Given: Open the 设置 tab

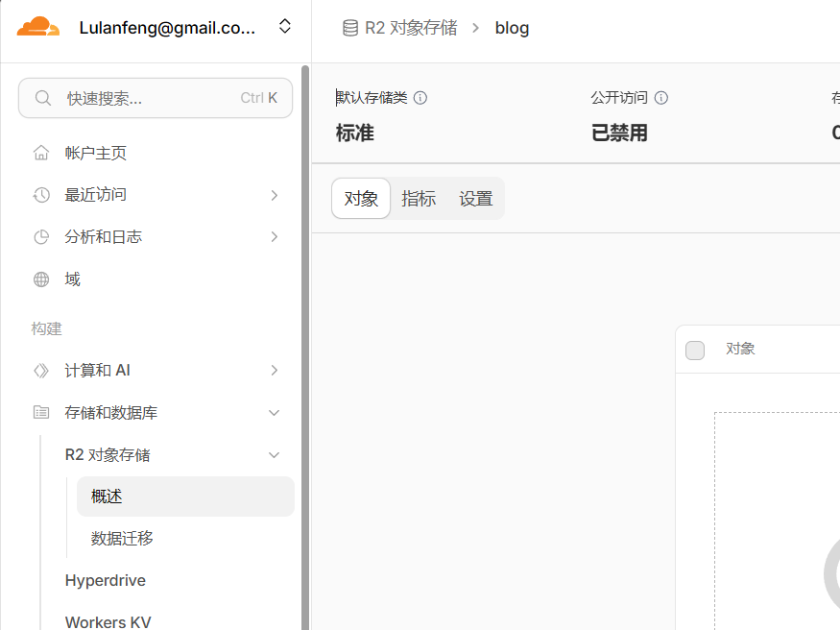Looking at the screenshot, I should click(x=475, y=198).
